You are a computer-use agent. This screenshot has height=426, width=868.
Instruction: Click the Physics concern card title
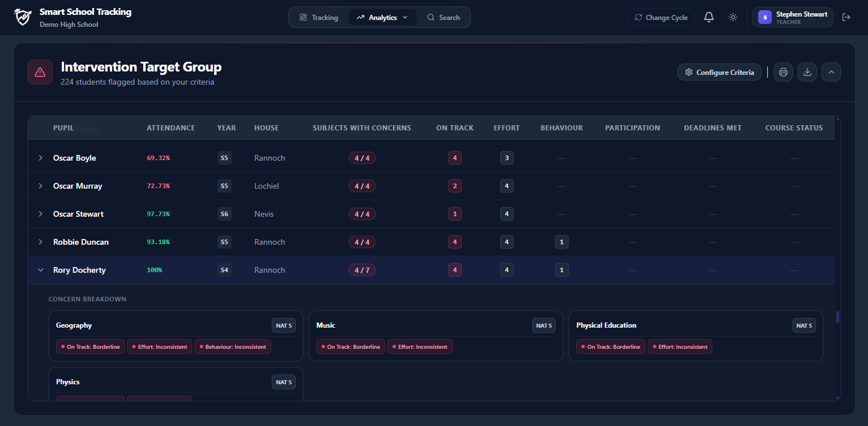click(68, 382)
